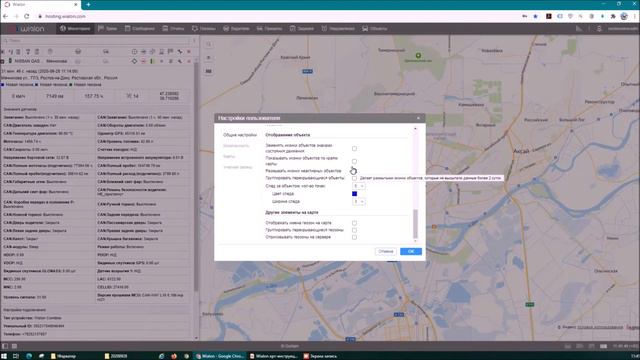
Task: Open trace points count dropdown
Action: tap(358, 186)
